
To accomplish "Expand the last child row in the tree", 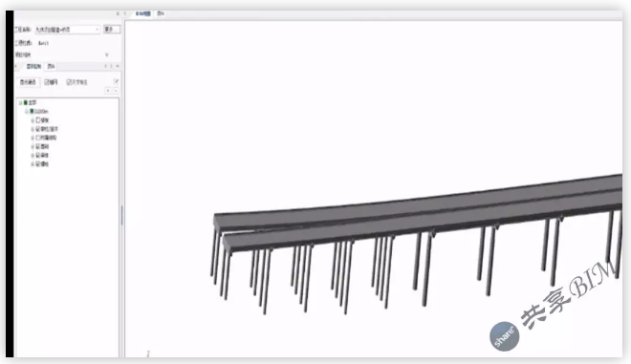I will [x=33, y=164].
